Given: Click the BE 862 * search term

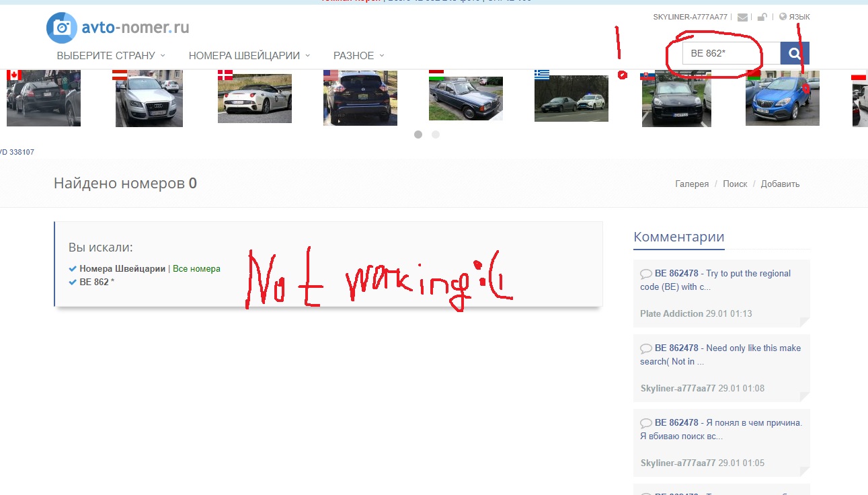Looking at the screenshot, I should click(97, 282).
